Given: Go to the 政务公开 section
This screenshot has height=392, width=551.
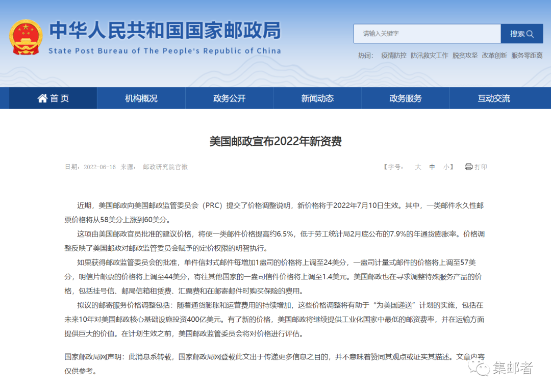Looking at the screenshot, I should [x=229, y=98].
